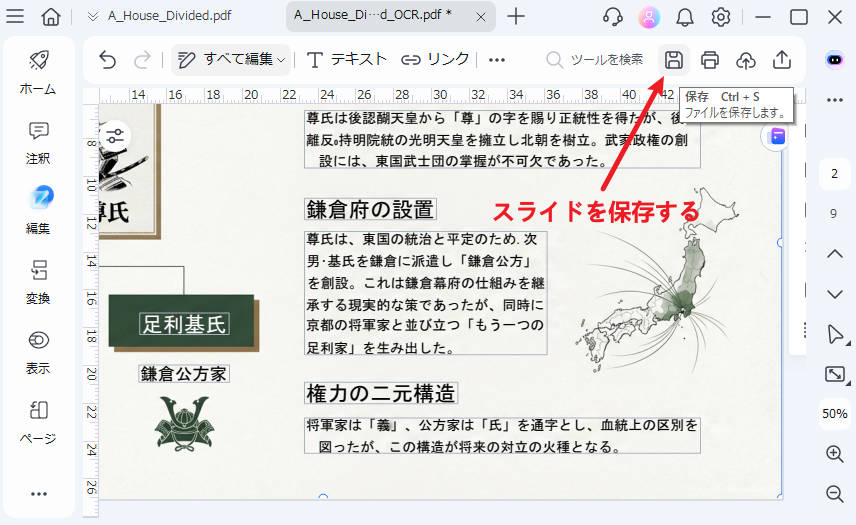Choose the cursor selection tool
856x525 pixels.
coord(835,334)
